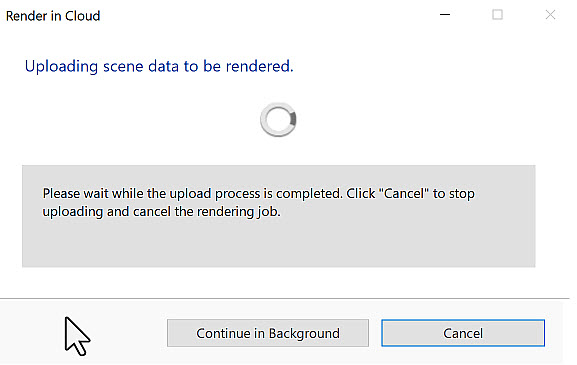Minimize the Render in Cloud dialog
This screenshot has height=365, width=577.
pyautogui.click(x=445, y=15)
